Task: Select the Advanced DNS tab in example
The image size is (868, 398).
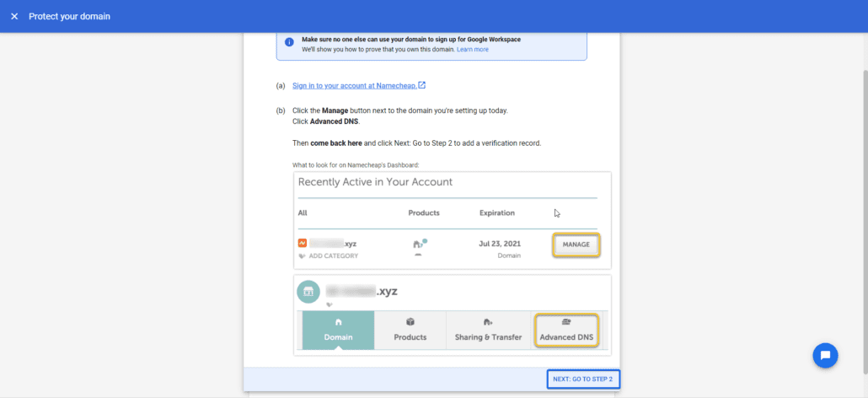Action: pos(565,330)
